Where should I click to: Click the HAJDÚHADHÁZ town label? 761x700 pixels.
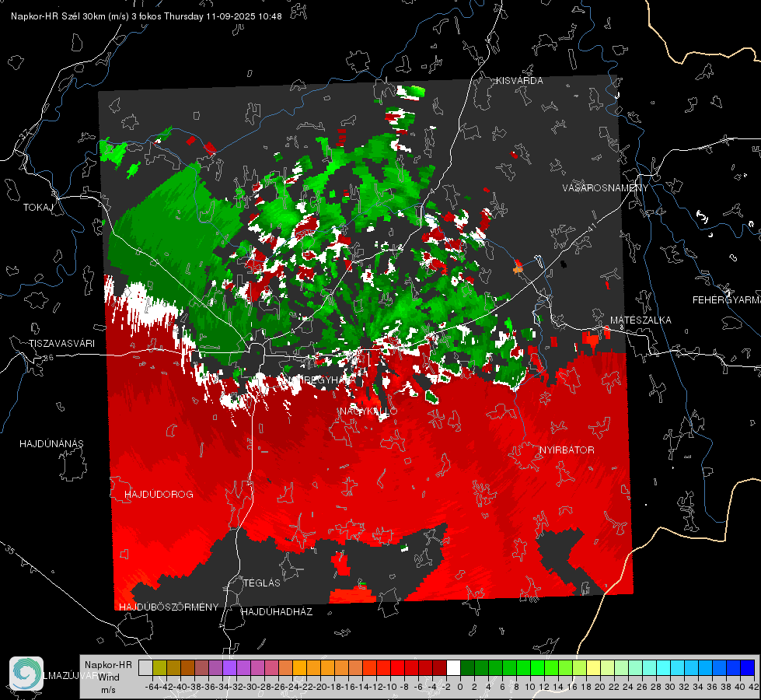point(277,612)
